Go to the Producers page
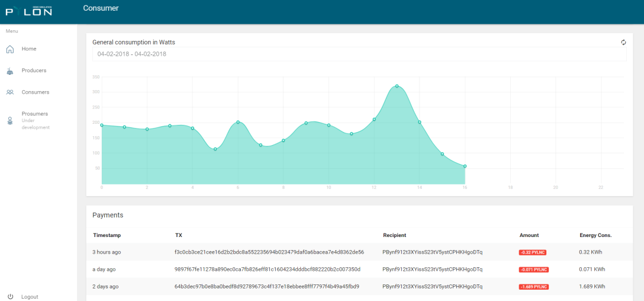 click(x=34, y=71)
